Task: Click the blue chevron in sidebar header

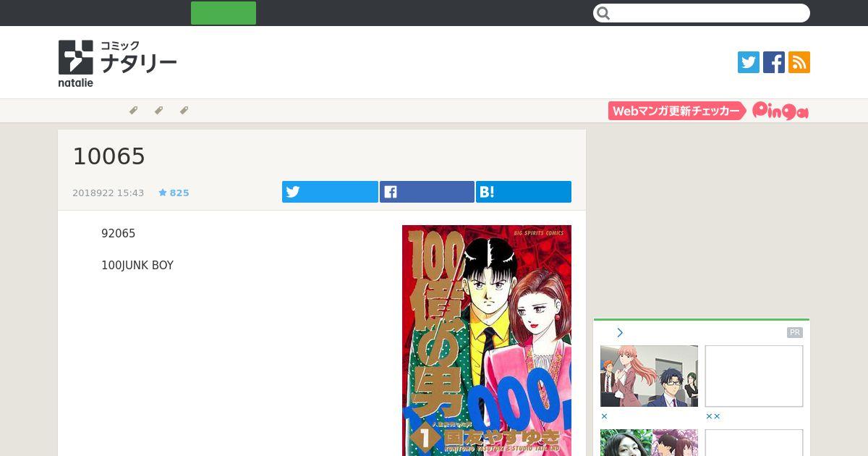Action: click(x=620, y=332)
